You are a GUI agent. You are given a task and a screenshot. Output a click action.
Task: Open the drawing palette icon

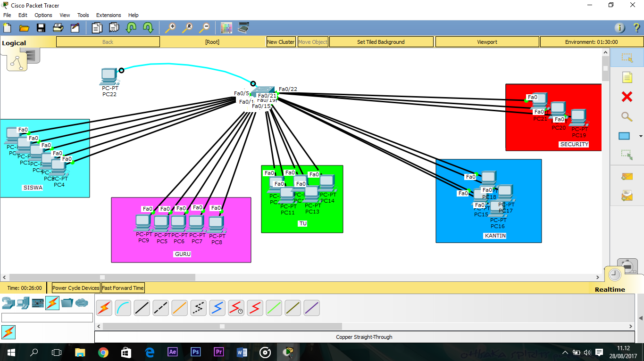pyautogui.click(x=226, y=28)
